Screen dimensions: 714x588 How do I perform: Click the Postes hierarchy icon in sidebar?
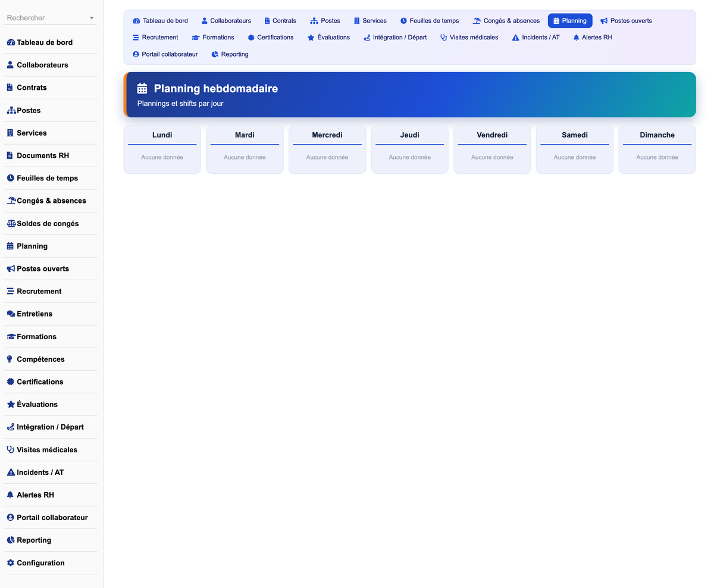point(11,110)
